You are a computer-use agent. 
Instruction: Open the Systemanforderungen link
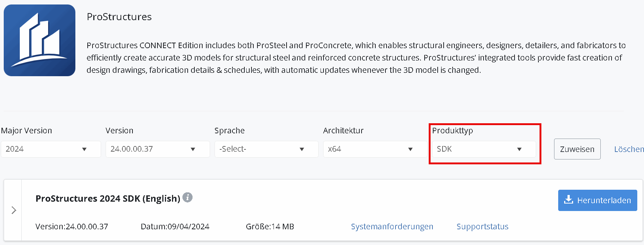[x=392, y=226]
